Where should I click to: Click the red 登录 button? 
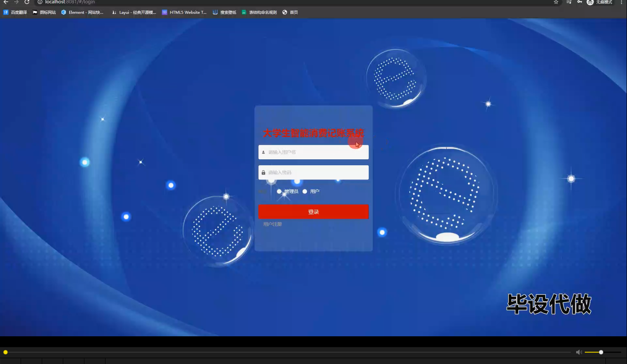click(313, 212)
